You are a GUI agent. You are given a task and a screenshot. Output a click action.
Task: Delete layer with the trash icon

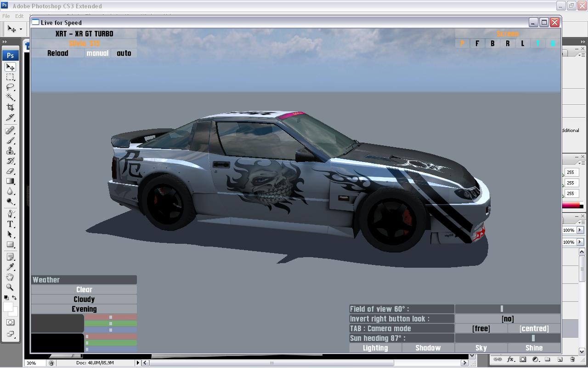pos(572,359)
